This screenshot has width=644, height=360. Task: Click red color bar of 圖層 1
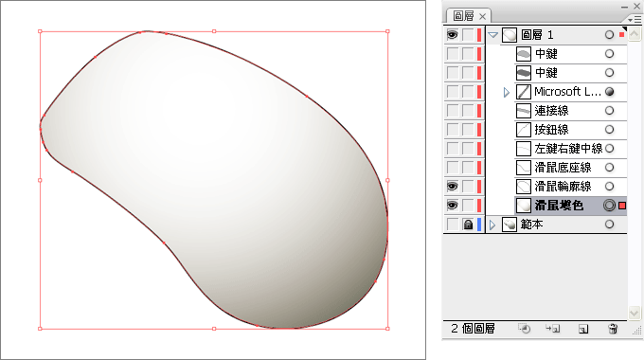pyautogui.click(x=479, y=35)
